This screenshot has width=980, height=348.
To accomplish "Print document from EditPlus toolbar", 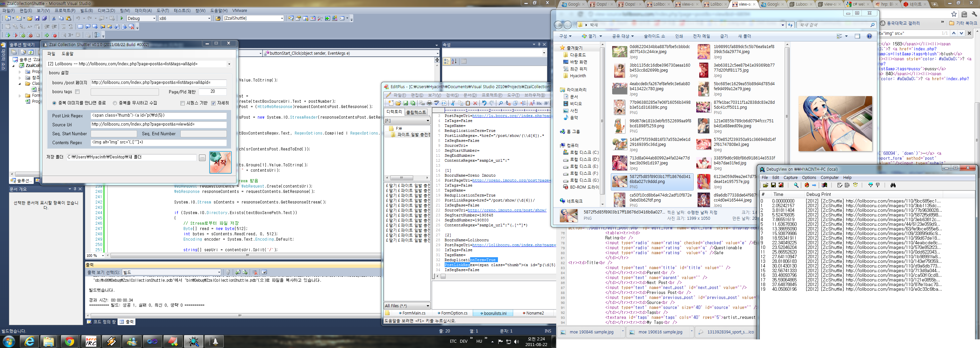I will [429, 103].
